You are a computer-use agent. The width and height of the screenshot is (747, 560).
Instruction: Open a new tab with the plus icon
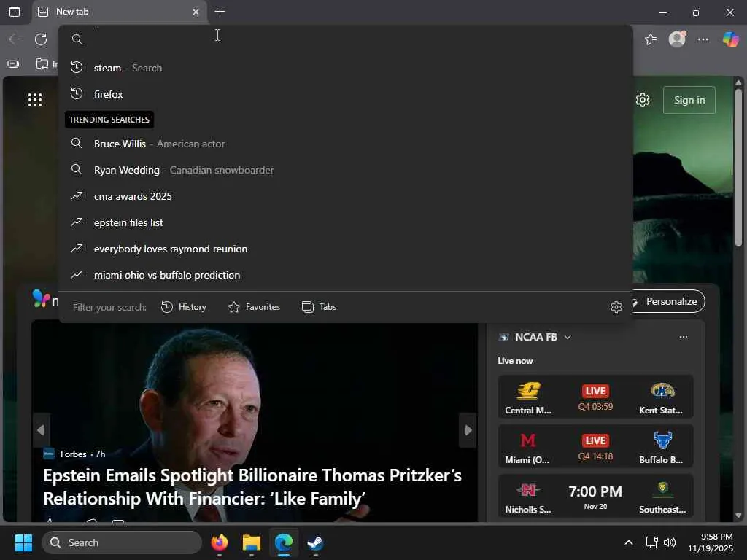(220, 12)
